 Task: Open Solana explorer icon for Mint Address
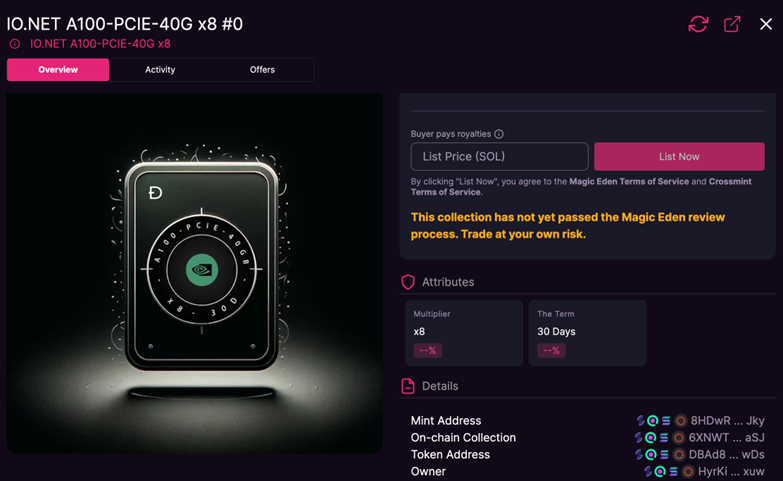pyautogui.click(x=666, y=421)
